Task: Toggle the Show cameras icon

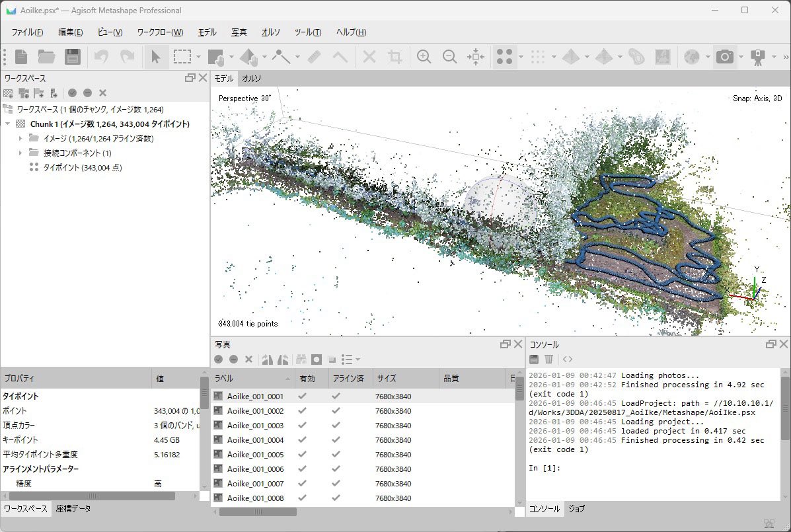Action: point(725,56)
